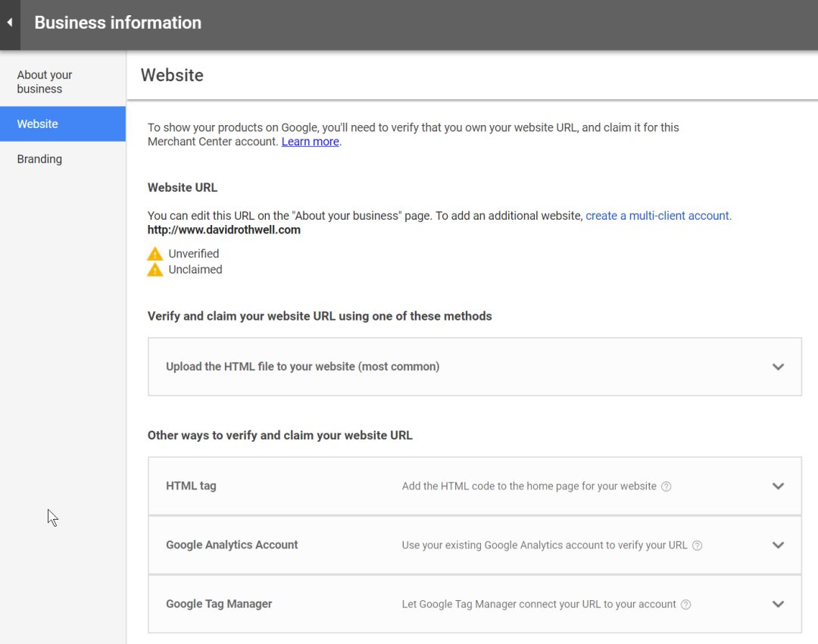The width and height of the screenshot is (818, 644).
Task: Click the HTML tag method title
Action: (191, 486)
